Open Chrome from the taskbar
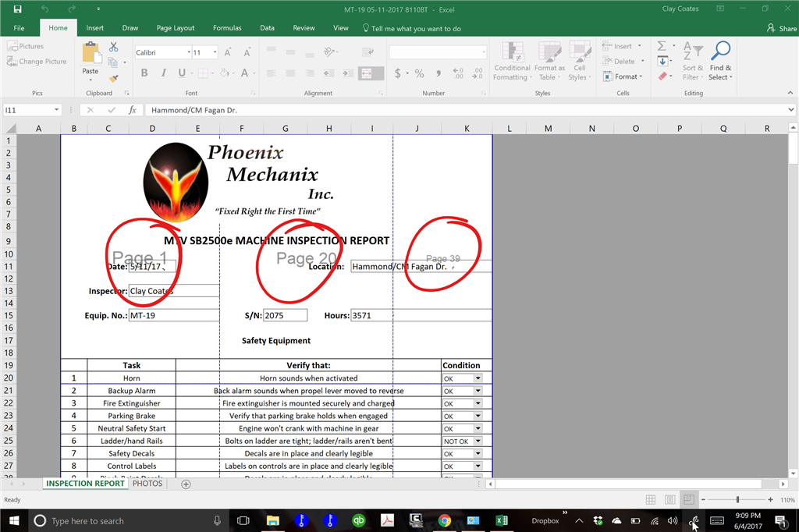799x532 pixels. tap(444, 520)
